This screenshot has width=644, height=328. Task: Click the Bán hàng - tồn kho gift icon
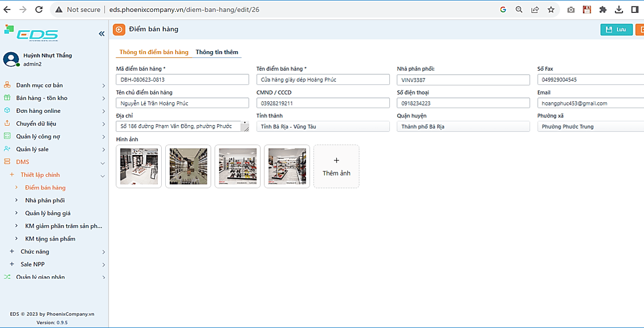tap(7, 98)
